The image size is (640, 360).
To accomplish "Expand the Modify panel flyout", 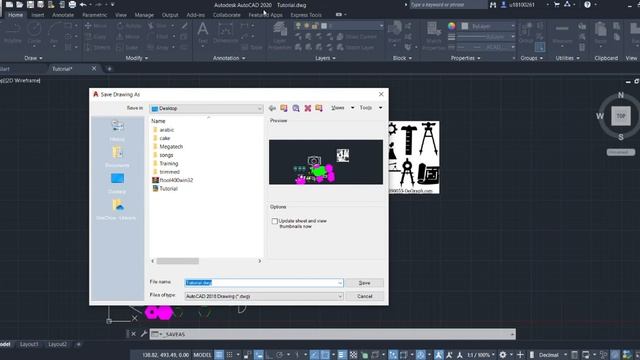I will point(137,58).
